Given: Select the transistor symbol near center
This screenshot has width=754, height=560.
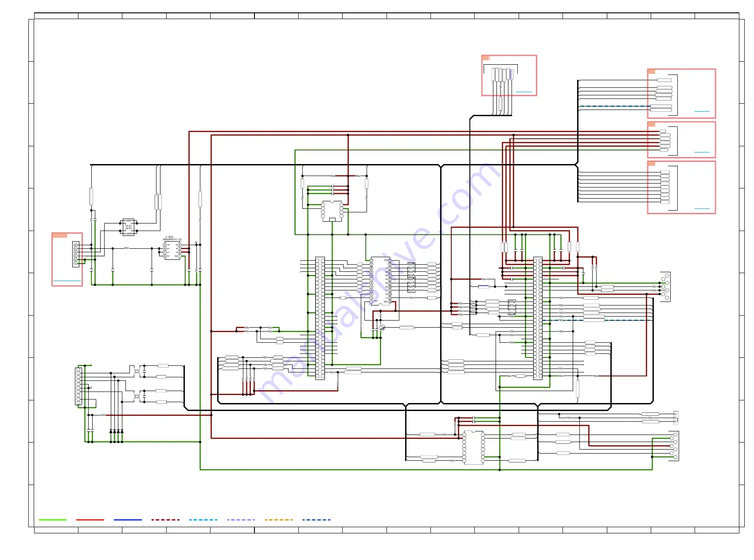Looking at the screenshot, I should click(x=382, y=328).
